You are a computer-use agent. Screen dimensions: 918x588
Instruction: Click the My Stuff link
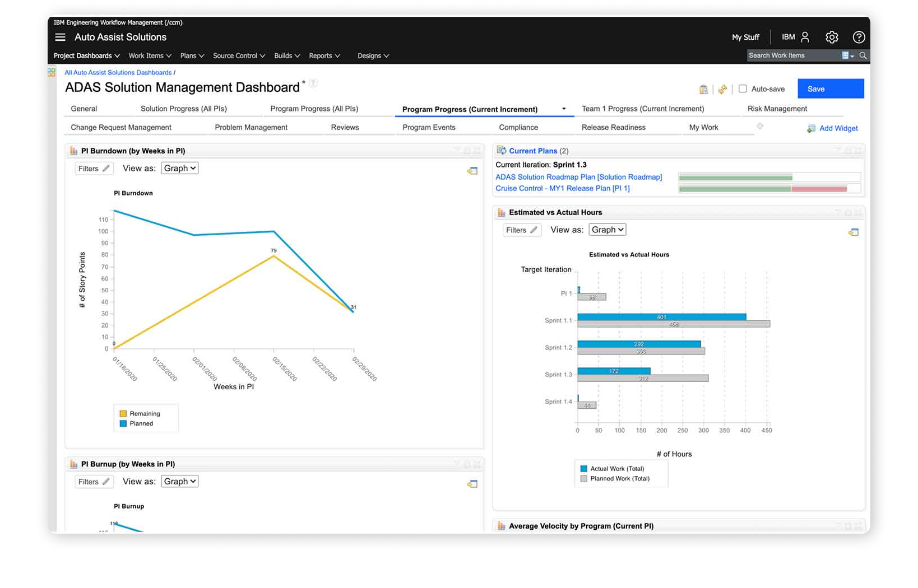[x=745, y=37]
